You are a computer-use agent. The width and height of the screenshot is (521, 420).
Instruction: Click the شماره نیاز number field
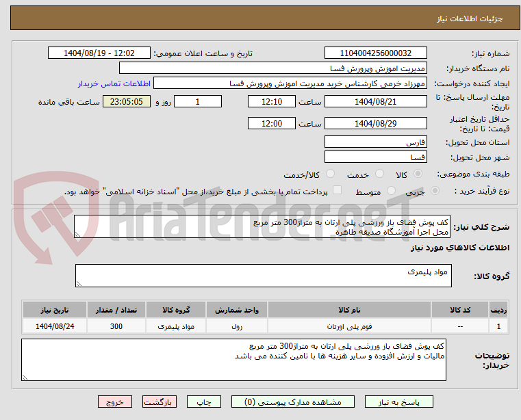375,53
